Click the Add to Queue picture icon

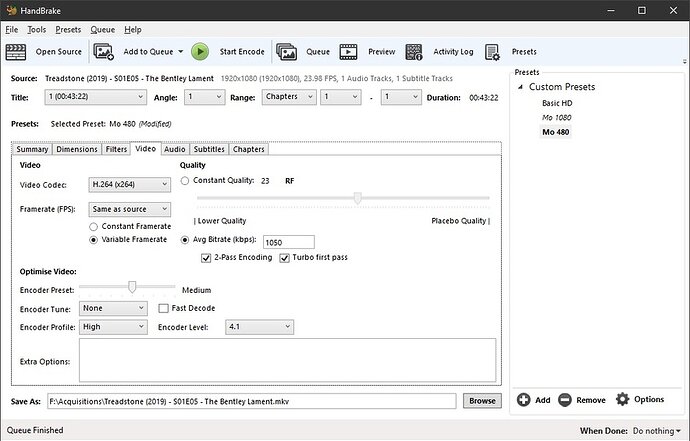click(x=103, y=52)
